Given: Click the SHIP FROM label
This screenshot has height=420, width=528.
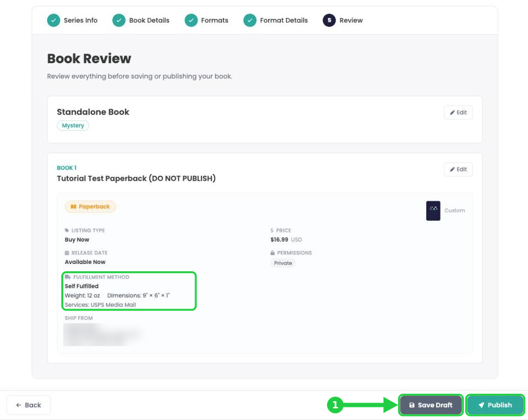Looking at the screenshot, I should [79, 318].
